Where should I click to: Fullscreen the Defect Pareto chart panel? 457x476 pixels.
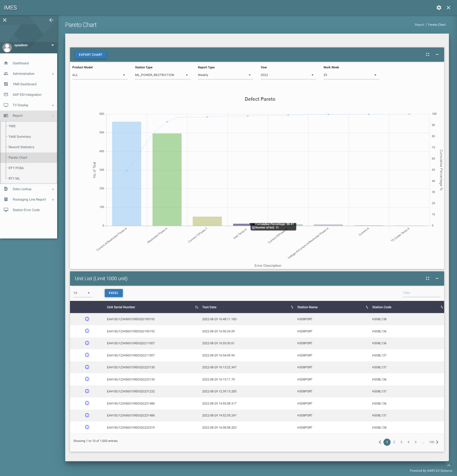[x=427, y=54]
